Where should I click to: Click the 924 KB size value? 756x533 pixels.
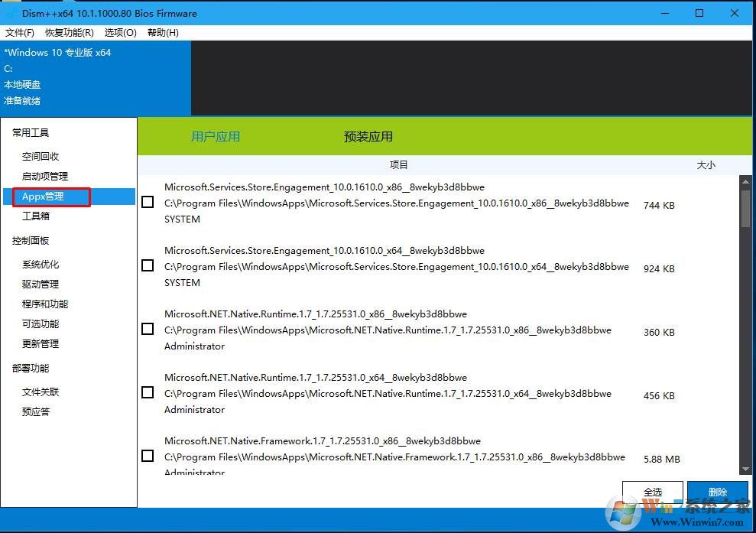point(659,268)
